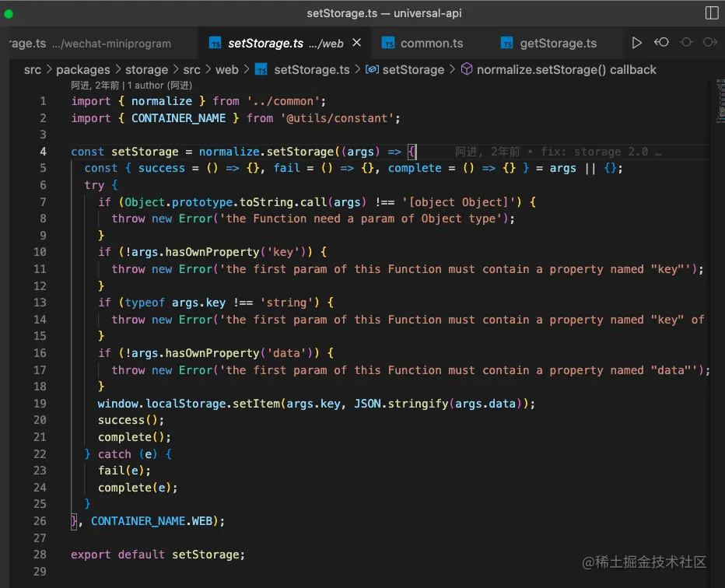Click TypeScript icon on setStorage.ts tab
The width and height of the screenshot is (725, 588).
tap(215, 43)
